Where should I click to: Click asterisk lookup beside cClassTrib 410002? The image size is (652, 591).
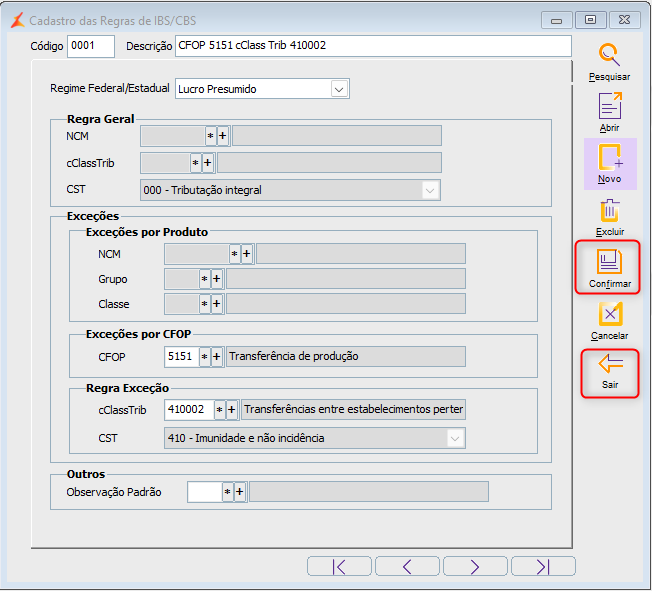(x=220, y=410)
